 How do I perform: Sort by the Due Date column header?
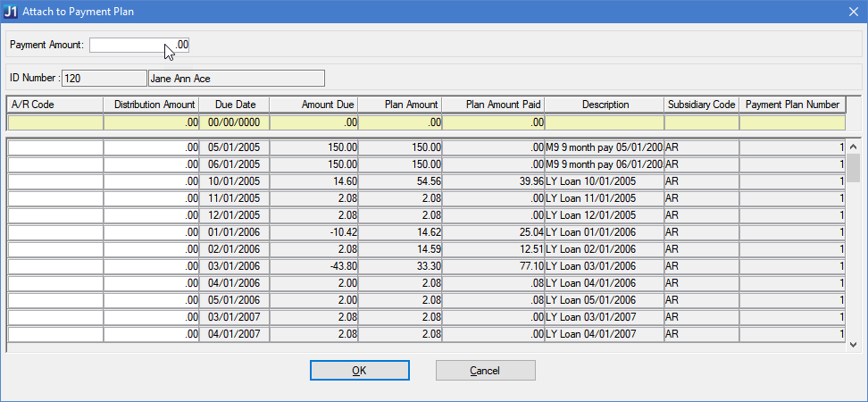[233, 105]
